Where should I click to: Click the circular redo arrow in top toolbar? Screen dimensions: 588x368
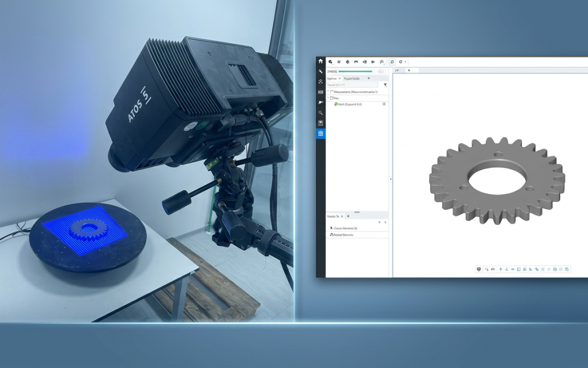[401, 62]
